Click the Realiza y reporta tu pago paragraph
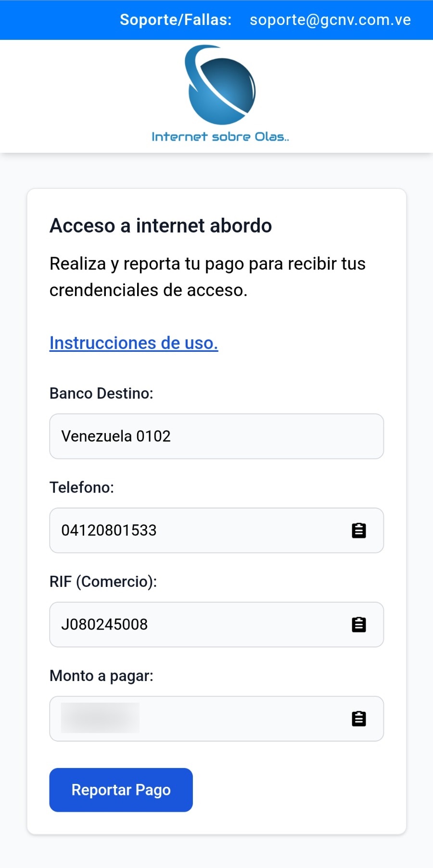The width and height of the screenshot is (433, 868). (x=207, y=277)
